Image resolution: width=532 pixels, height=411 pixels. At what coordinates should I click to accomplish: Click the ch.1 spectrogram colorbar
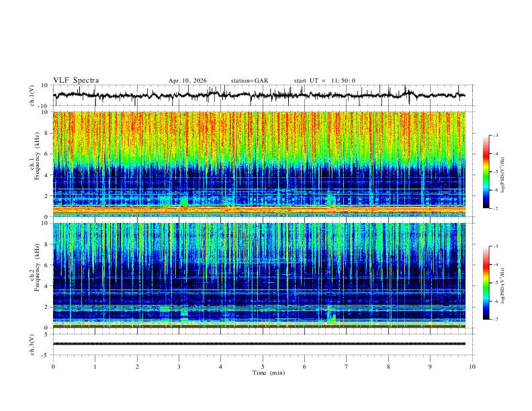[x=486, y=172]
